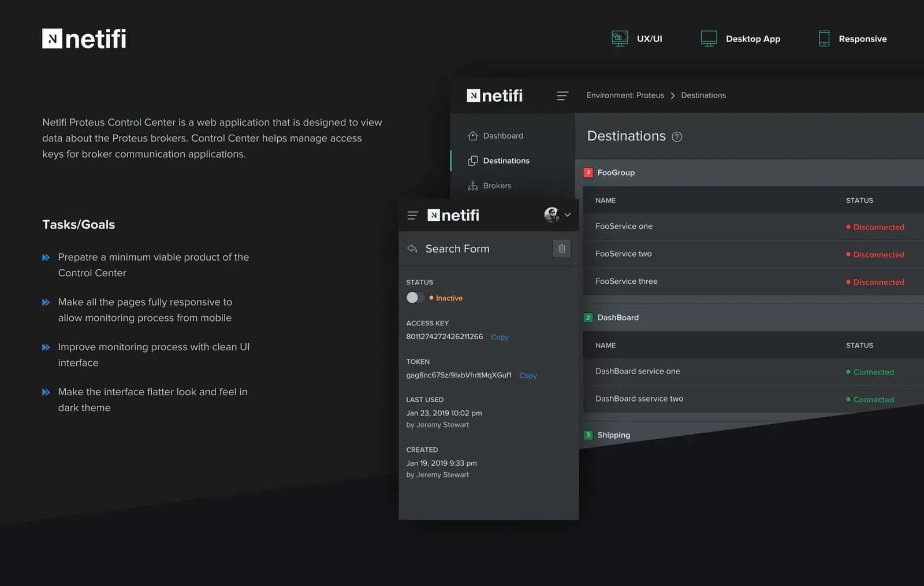Click the netifi logo in desktop app header
The height and width of the screenshot is (586, 924).
495,95
